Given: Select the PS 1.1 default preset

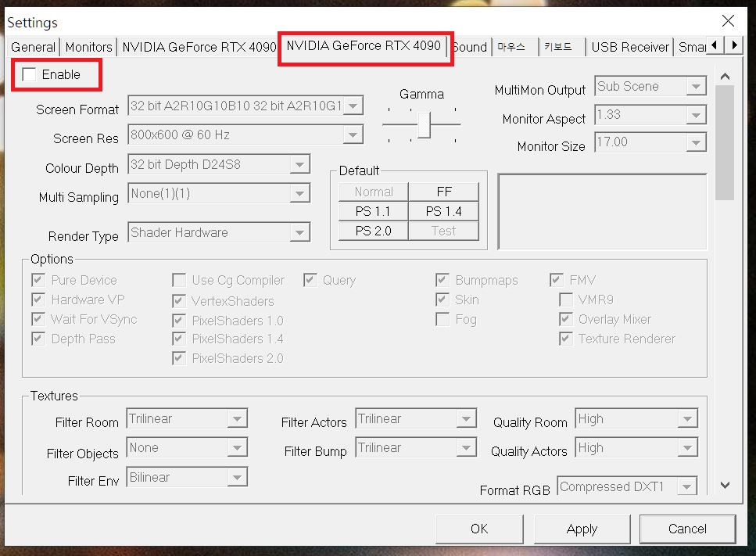Looking at the screenshot, I should tap(374, 211).
